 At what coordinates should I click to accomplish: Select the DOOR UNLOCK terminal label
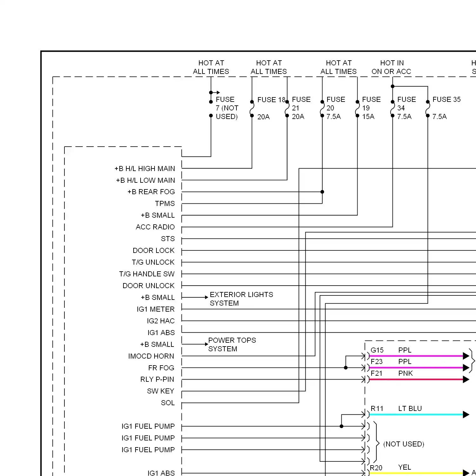tap(149, 286)
